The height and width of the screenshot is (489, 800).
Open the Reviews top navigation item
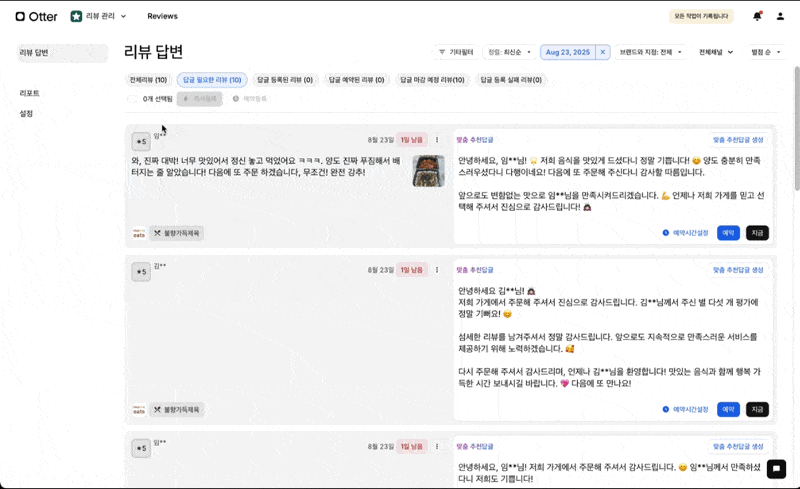tap(162, 16)
